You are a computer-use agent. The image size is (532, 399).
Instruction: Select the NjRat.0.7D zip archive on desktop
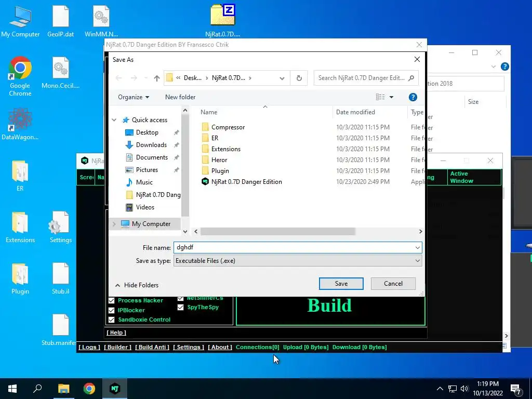pyautogui.click(x=222, y=21)
